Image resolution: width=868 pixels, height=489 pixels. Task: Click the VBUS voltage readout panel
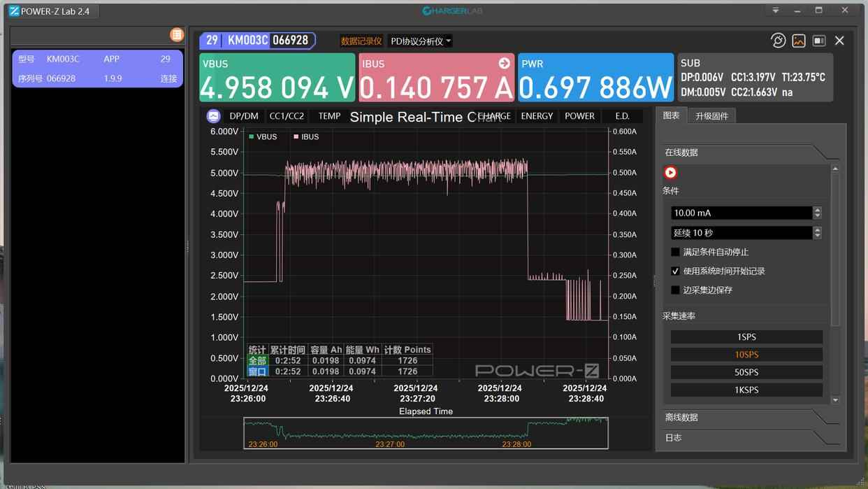[x=277, y=78]
